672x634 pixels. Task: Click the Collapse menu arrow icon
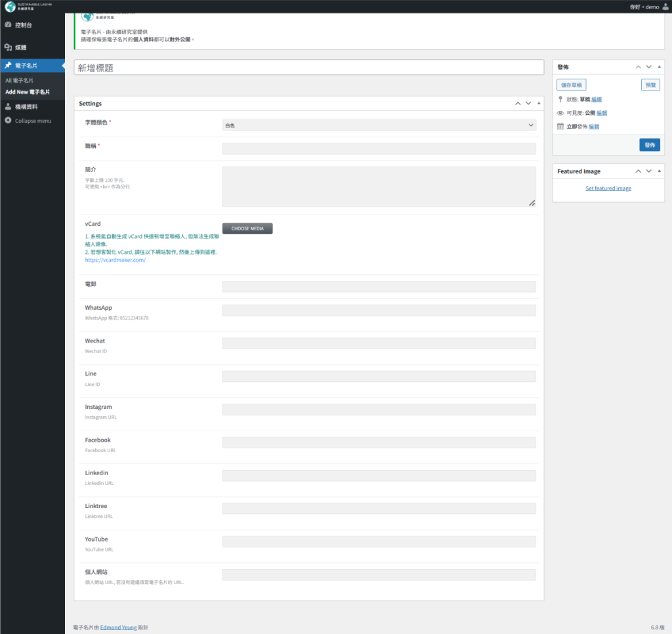pyautogui.click(x=8, y=121)
